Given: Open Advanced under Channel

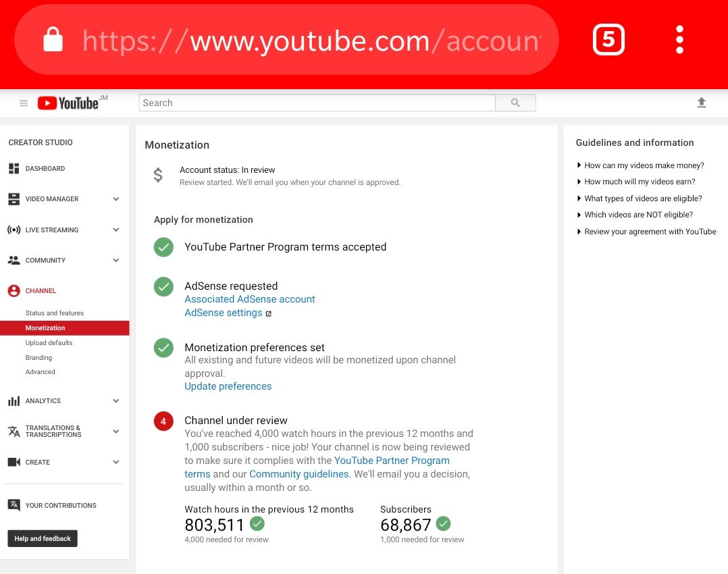Looking at the screenshot, I should tap(40, 372).
